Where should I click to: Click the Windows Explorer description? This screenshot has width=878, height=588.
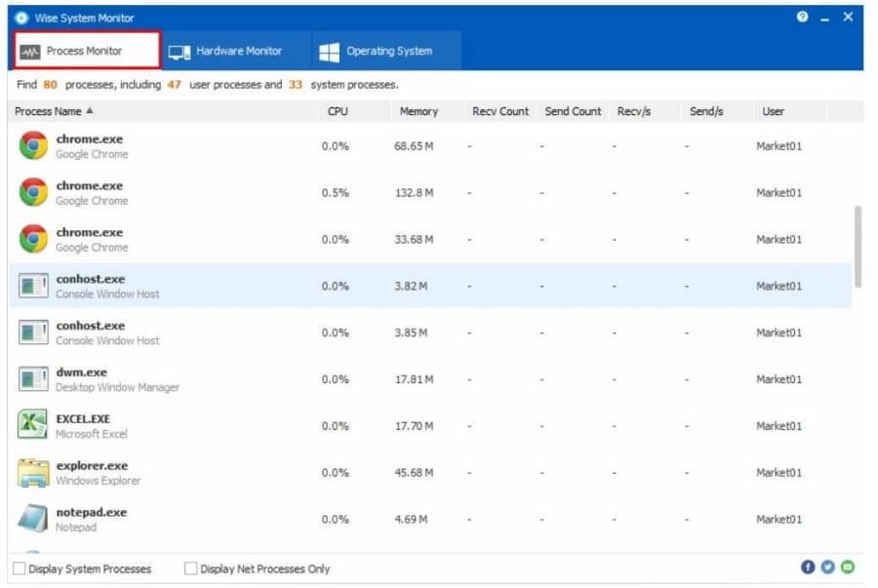98,481
